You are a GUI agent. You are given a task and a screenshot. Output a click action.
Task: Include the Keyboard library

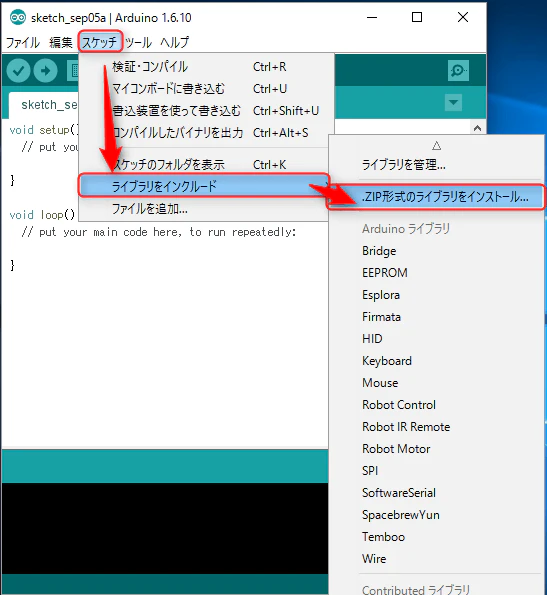coord(436,361)
